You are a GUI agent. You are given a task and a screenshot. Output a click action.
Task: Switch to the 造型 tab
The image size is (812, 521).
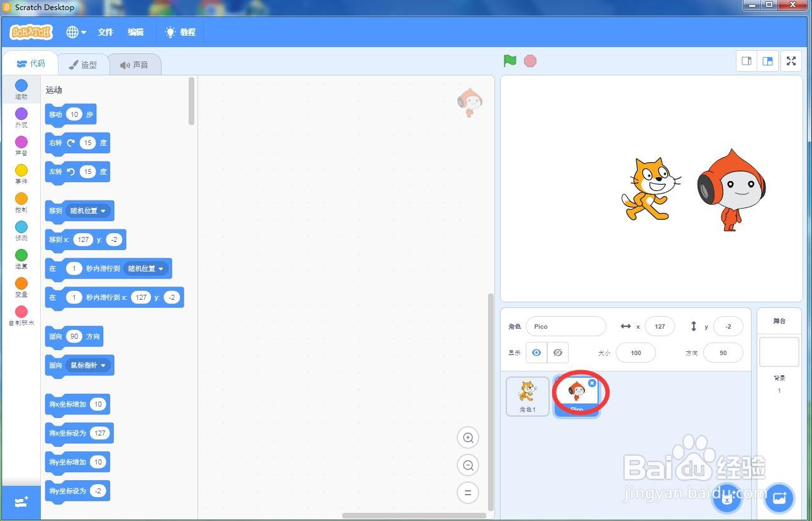tap(83, 64)
